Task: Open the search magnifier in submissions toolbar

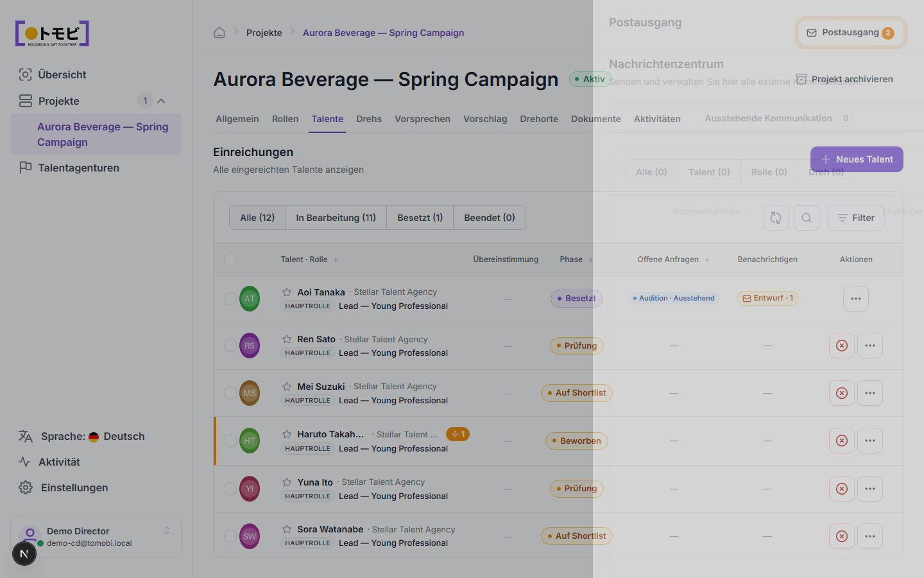Action: 807,218
